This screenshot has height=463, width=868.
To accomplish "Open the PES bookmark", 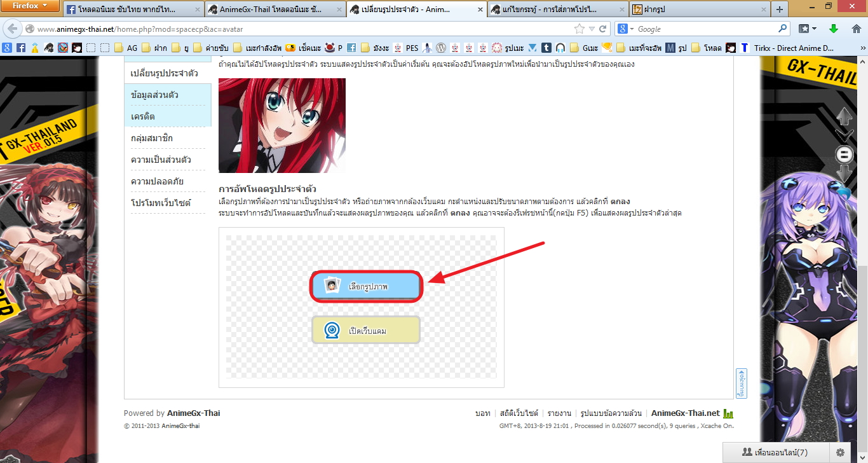I will [406, 48].
